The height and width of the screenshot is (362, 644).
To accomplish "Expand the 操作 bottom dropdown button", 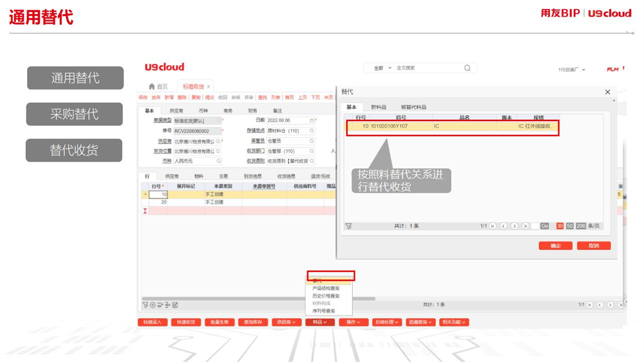I will tap(353, 322).
